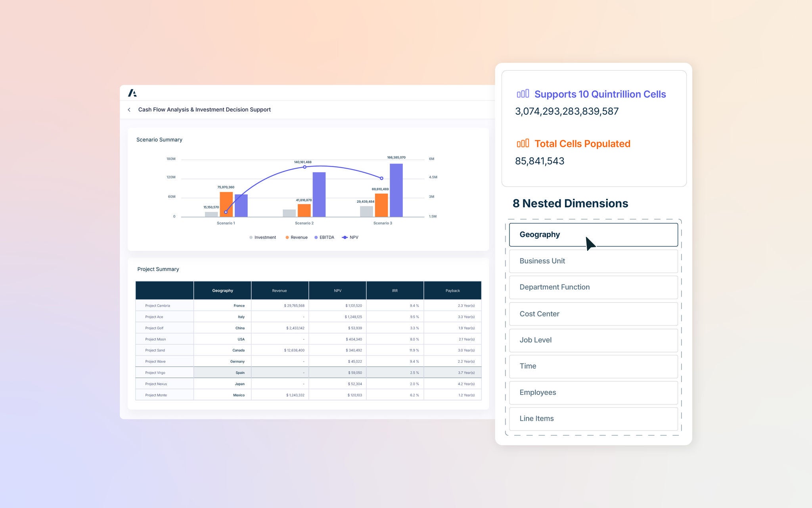Click the $ 1,248,125 NPV cell
This screenshot has width=812, height=508.
pyautogui.click(x=337, y=317)
